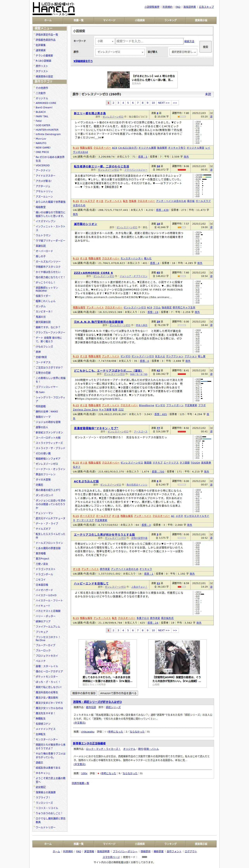Toggle night mode switch in footer

point(144,857)
